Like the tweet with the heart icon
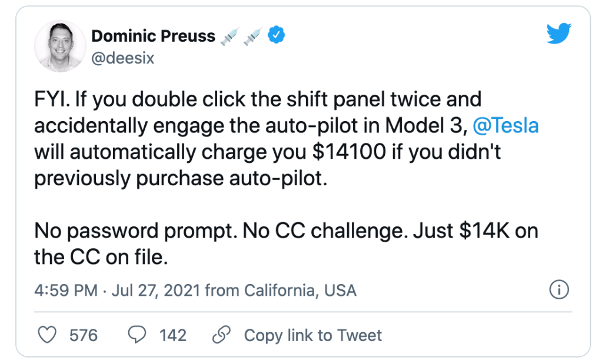This screenshot has width=602, height=364. point(46,335)
